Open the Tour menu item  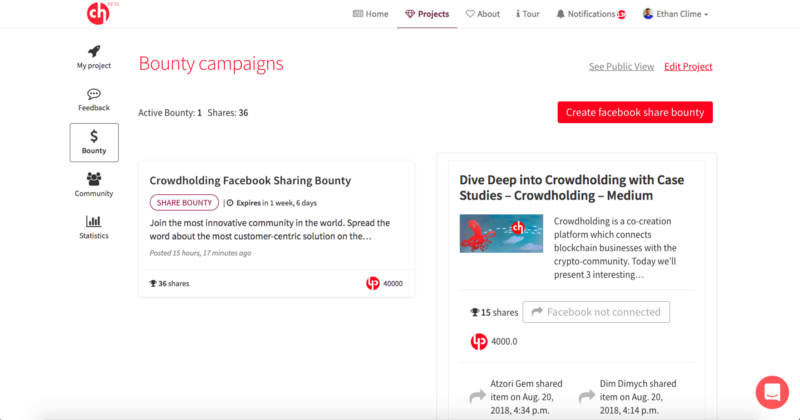[x=528, y=14]
